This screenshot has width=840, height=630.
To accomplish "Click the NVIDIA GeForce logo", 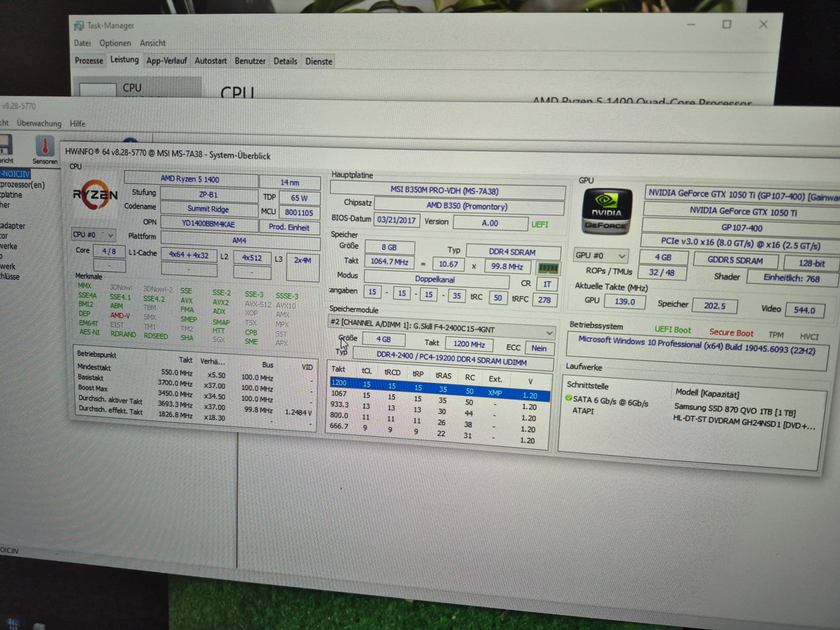I will point(606,211).
